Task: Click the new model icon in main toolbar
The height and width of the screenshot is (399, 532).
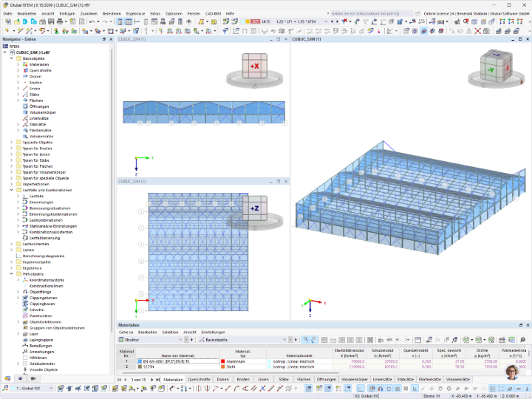Action: click(8, 21)
